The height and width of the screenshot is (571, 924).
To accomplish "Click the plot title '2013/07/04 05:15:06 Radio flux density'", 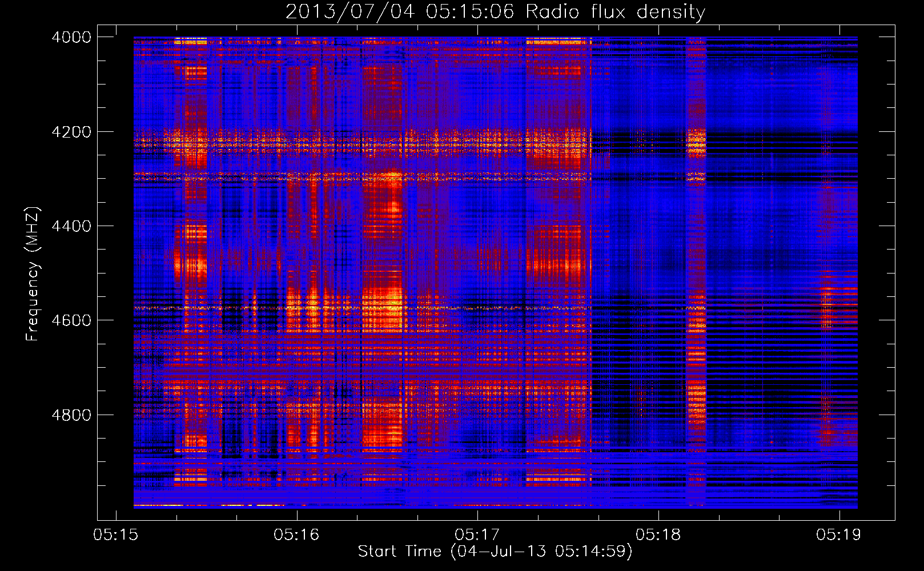I will [495, 11].
